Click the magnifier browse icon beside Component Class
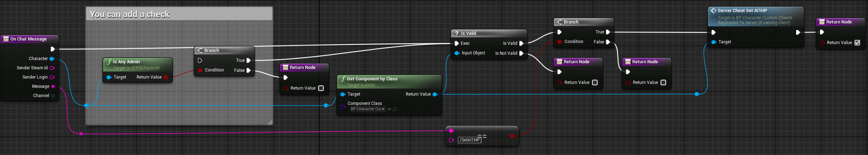This screenshot has width=868, height=155. pyautogui.click(x=395, y=109)
